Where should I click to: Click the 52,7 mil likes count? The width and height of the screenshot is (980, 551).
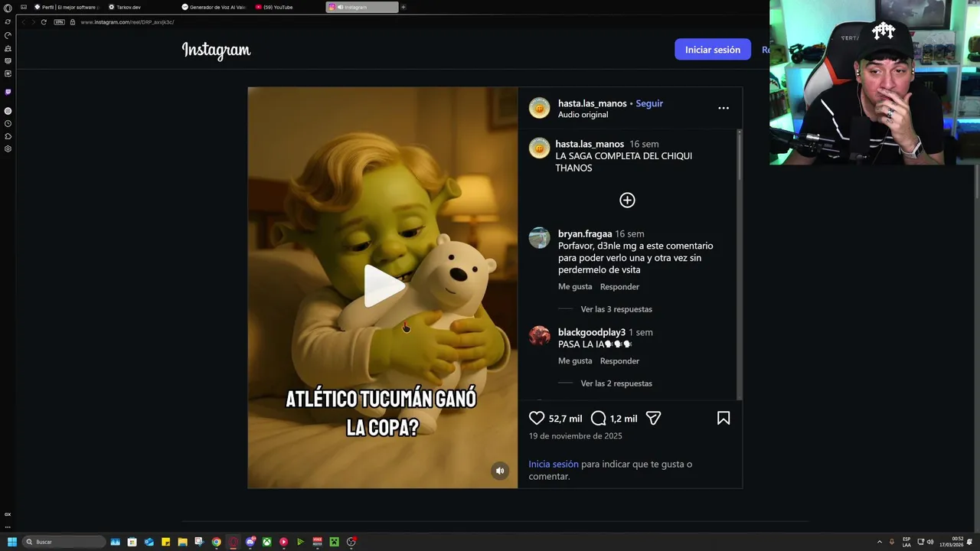click(565, 419)
